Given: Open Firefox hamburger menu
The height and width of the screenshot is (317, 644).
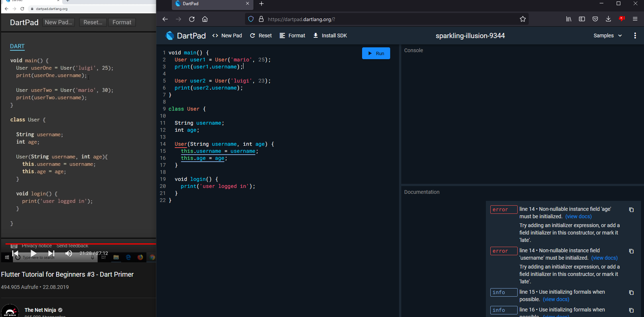Looking at the screenshot, I should click(635, 19).
